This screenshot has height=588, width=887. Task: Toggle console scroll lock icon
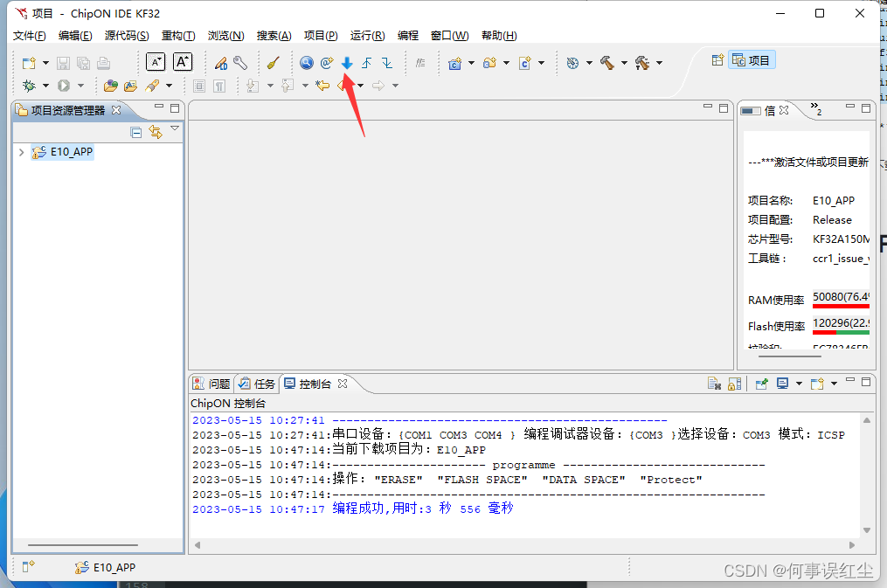[735, 384]
